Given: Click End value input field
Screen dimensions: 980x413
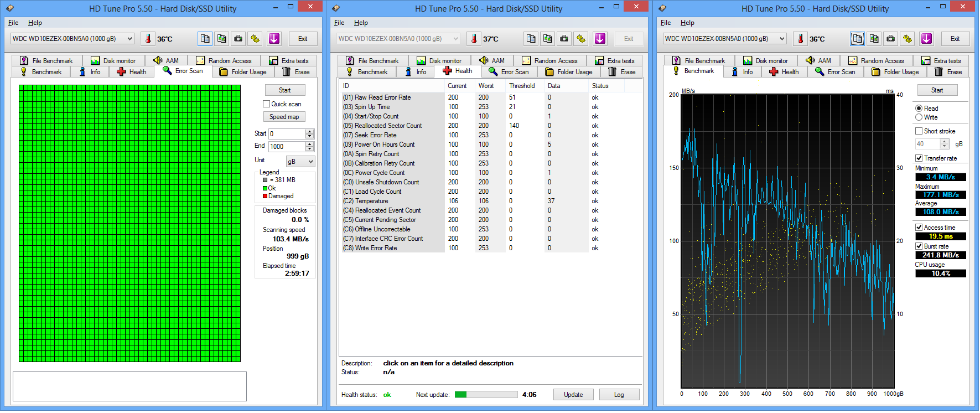Looking at the screenshot, I should point(287,147).
